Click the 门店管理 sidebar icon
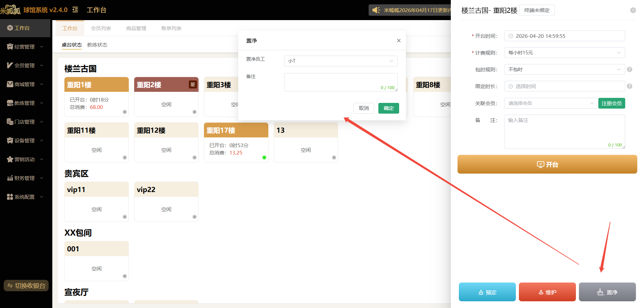 [10, 122]
